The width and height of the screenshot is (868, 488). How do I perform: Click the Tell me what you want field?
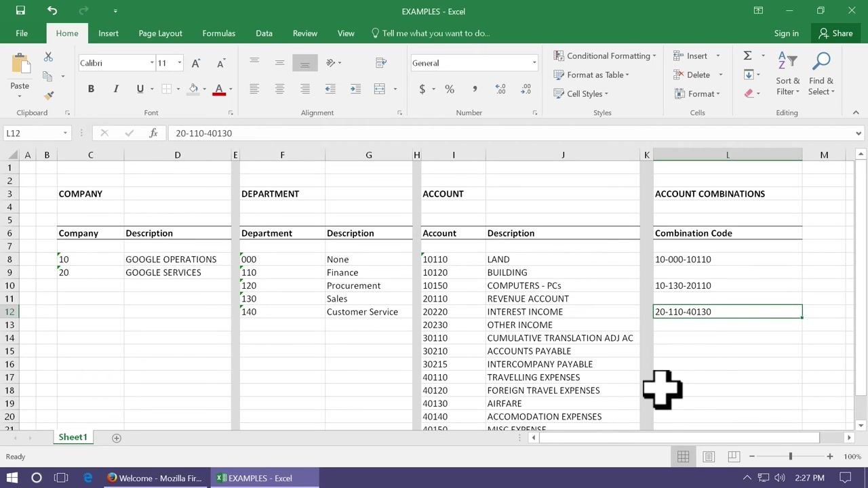coord(430,33)
